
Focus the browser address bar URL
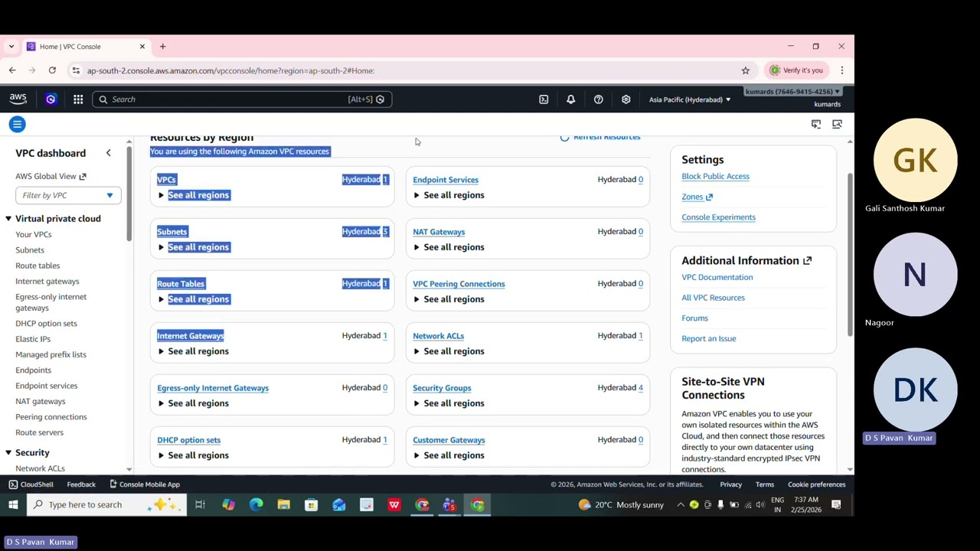(x=230, y=70)
